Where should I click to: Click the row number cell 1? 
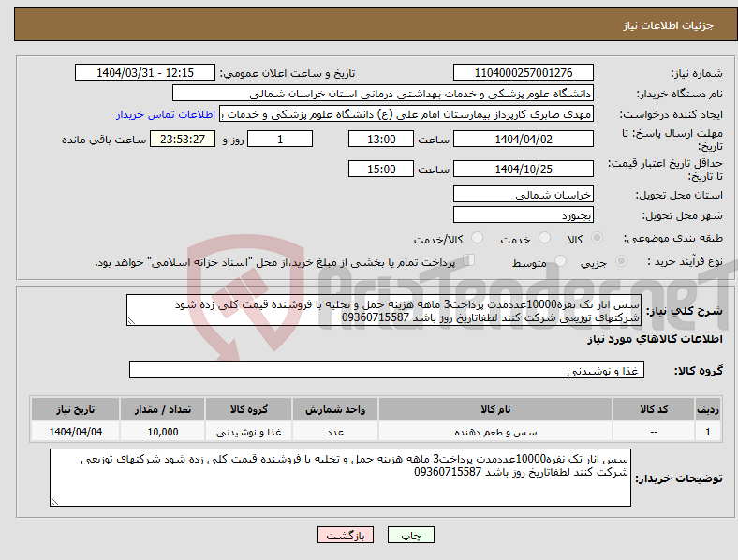click(x=708, y=432)
